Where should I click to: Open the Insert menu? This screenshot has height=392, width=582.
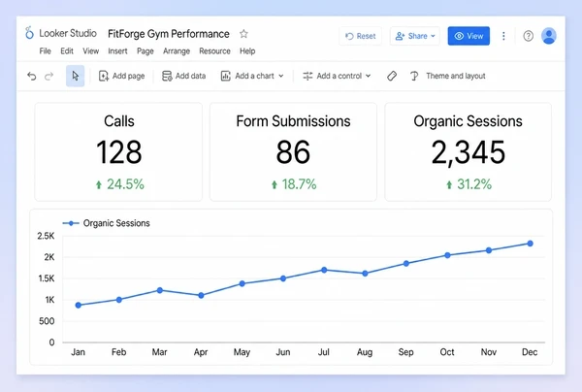coord(117,51)
